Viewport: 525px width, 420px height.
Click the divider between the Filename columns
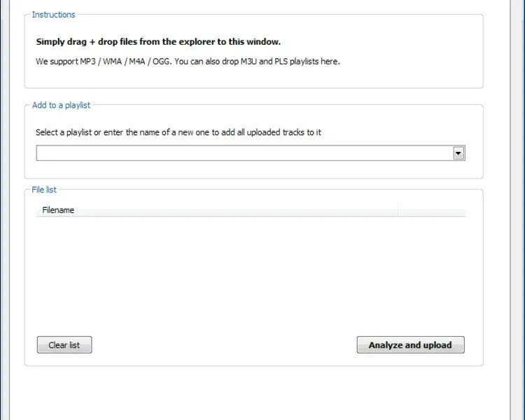coord(398,210)
